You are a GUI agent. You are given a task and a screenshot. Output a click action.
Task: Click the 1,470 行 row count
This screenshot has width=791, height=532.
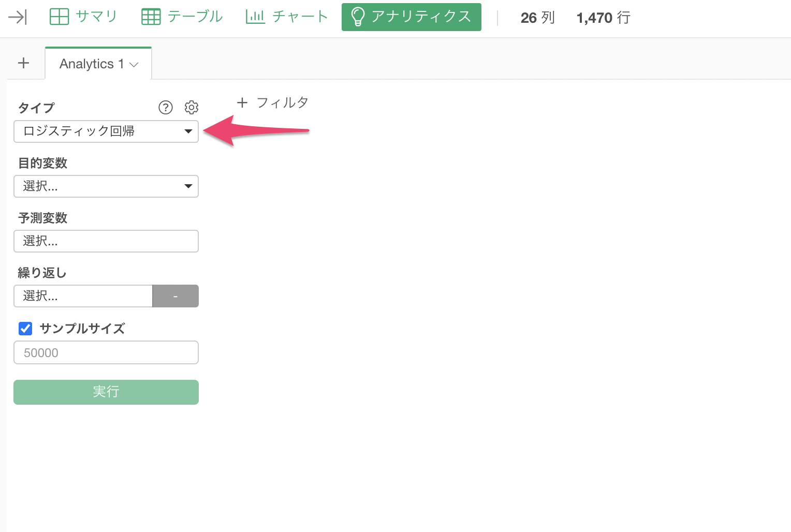[x=604, y=18]
